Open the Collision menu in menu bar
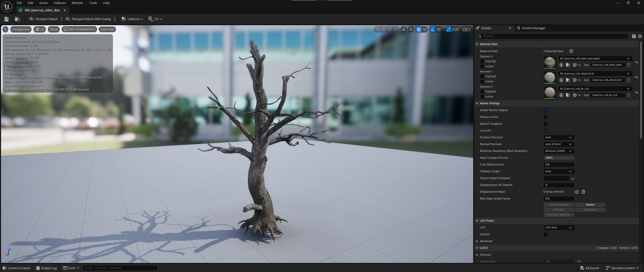The height and width of the screenshot is (272, 644). coord(60,3)
